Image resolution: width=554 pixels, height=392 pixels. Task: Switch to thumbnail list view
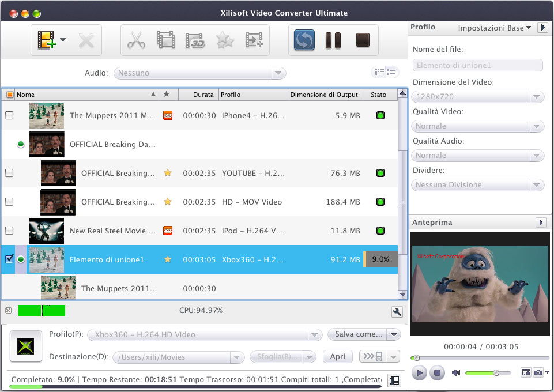click(x=379, y=73)
